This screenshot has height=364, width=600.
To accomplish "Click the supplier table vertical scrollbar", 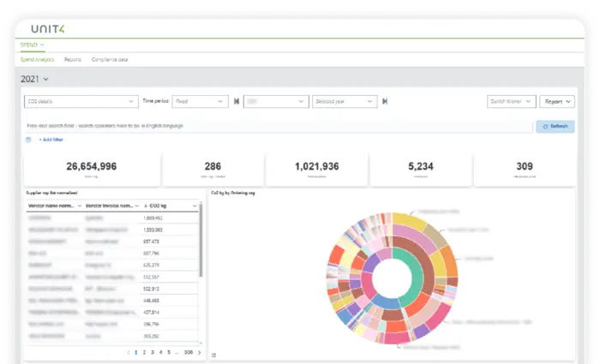I will click(x=201, y=240).
